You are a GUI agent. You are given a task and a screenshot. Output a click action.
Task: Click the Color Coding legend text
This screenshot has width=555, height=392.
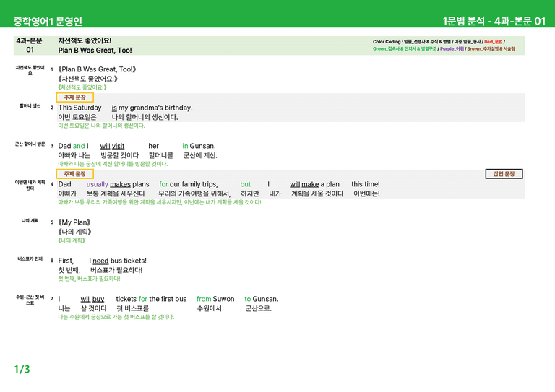(x=444, y=45)
